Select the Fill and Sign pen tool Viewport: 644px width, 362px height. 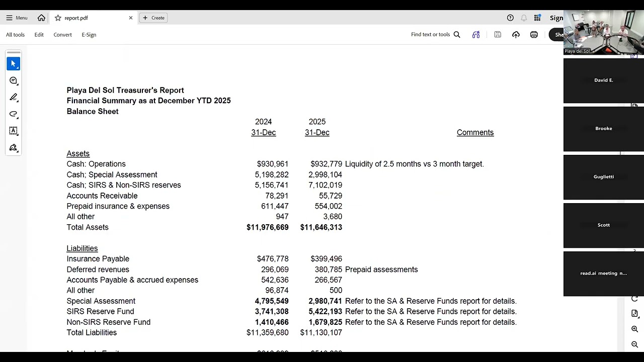(14, 148)
